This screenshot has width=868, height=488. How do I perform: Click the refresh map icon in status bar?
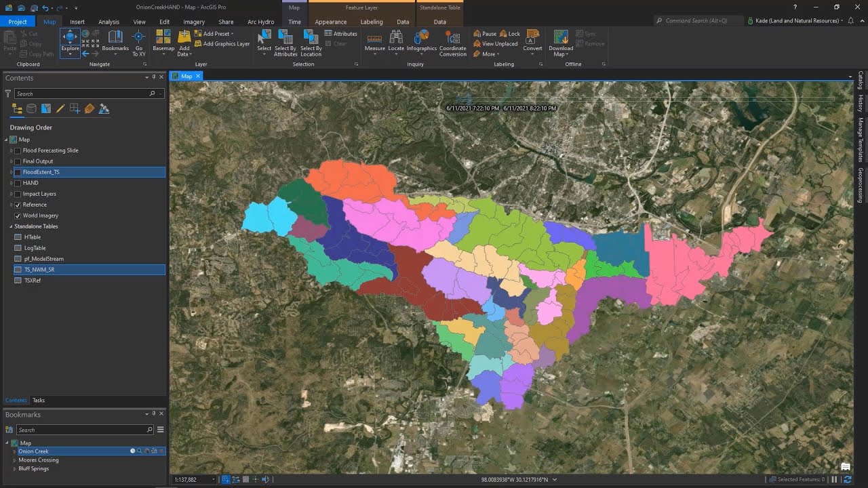pos(847,479)
